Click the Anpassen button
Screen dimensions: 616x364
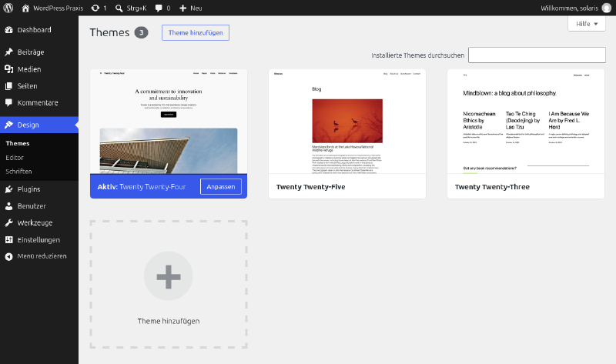pos(221,186)
